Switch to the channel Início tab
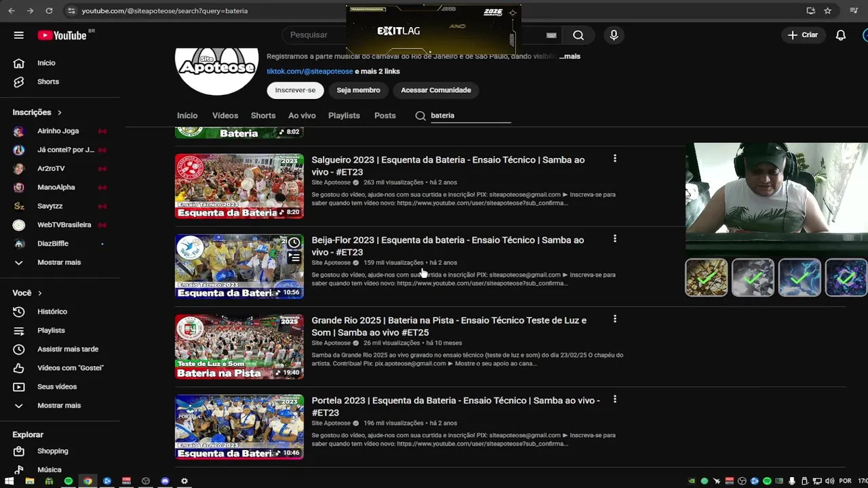The width and height of the screenshot is (868, 488). [x=187, y=116]
